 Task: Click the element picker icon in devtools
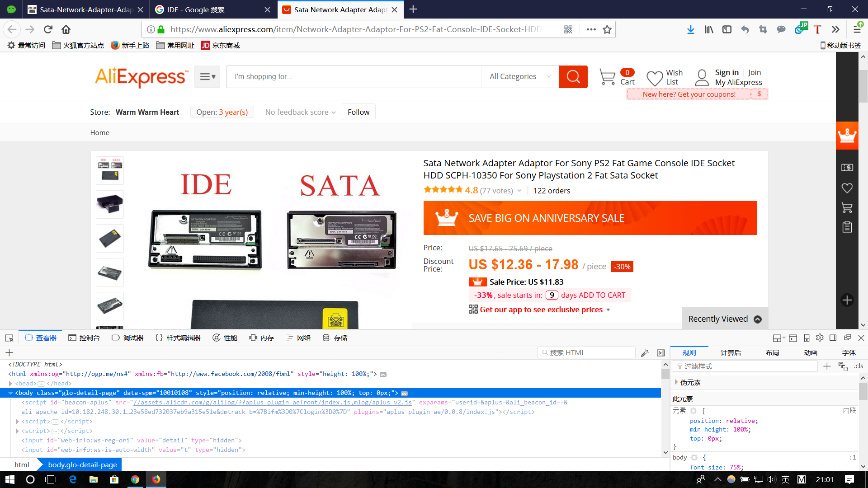[9, 338]
